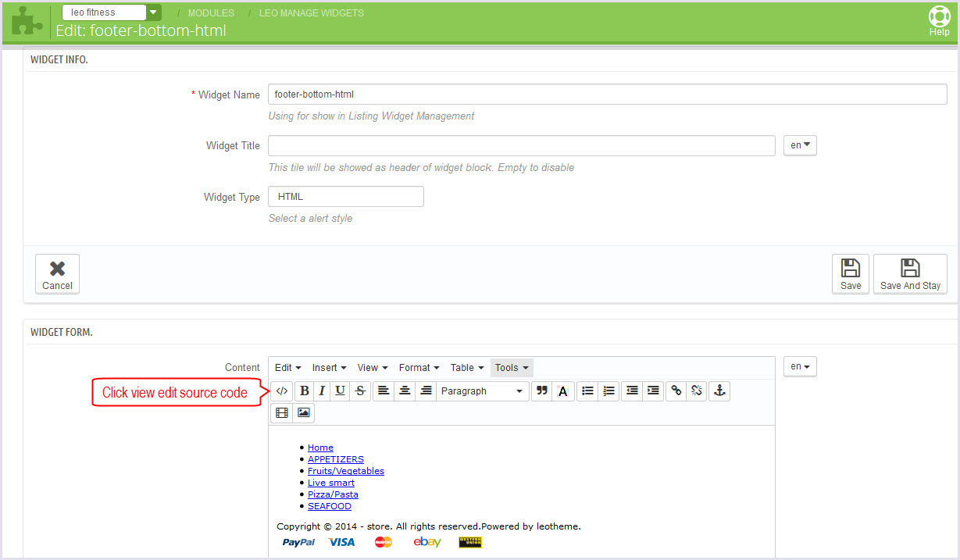
Task: Insert an image into content
Action: [304, 413]
